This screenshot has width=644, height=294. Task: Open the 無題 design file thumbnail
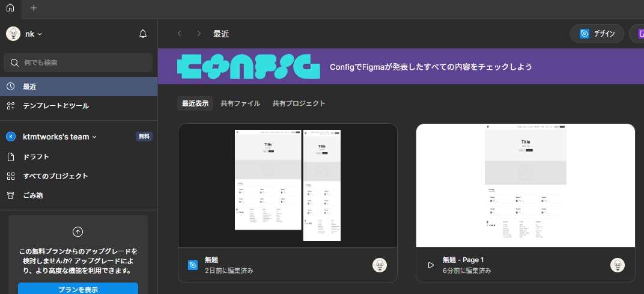288,185
